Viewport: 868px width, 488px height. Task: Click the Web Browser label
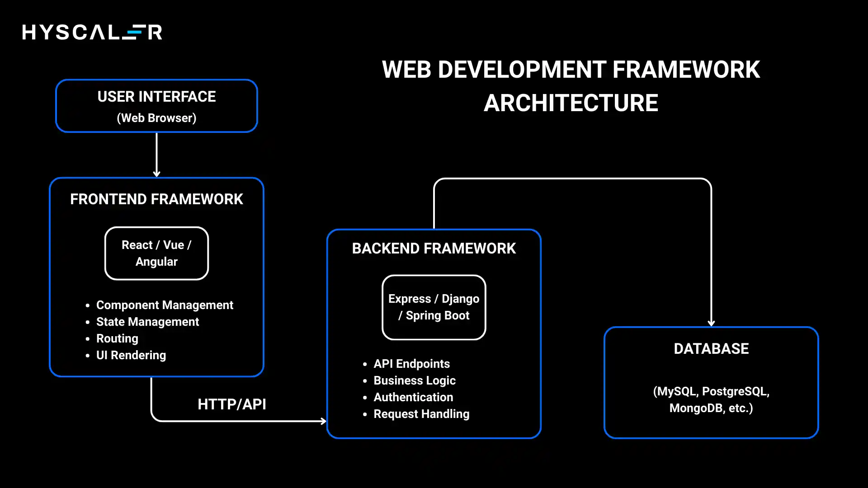tap(156, 118)
